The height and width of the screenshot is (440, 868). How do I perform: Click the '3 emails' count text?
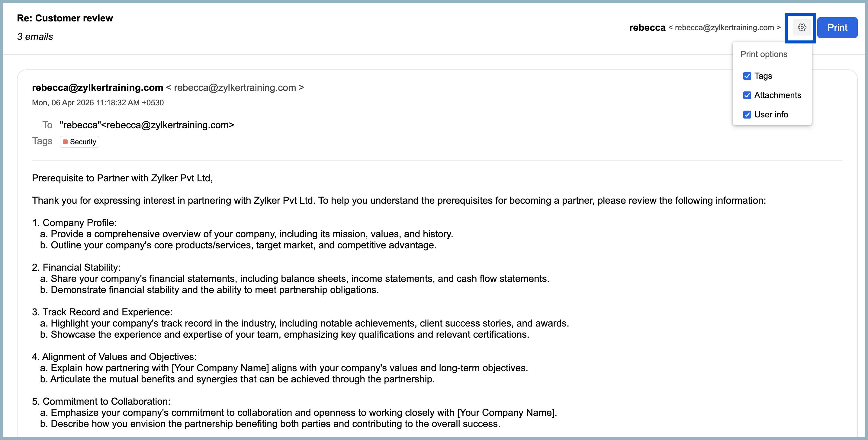click(x=35, y=37)
